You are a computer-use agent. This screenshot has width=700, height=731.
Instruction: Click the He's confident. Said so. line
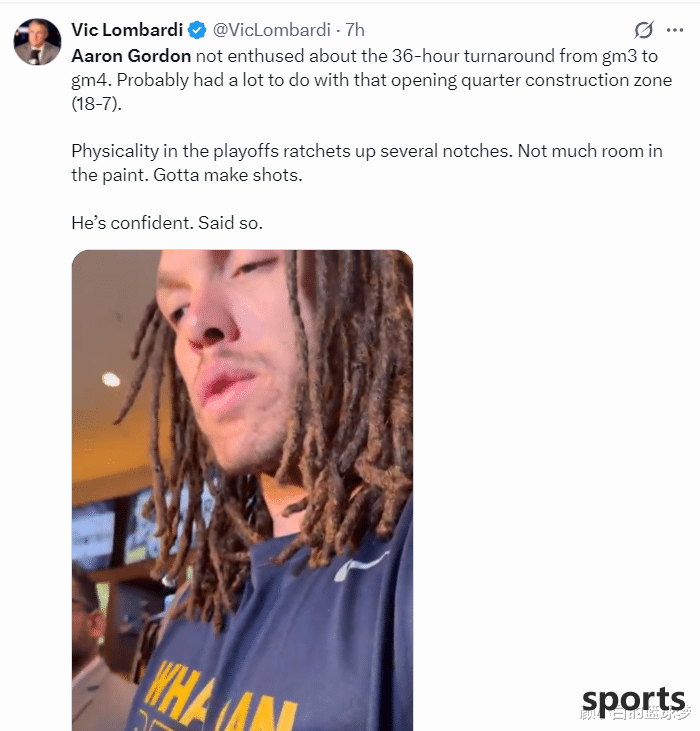[167, 223]
